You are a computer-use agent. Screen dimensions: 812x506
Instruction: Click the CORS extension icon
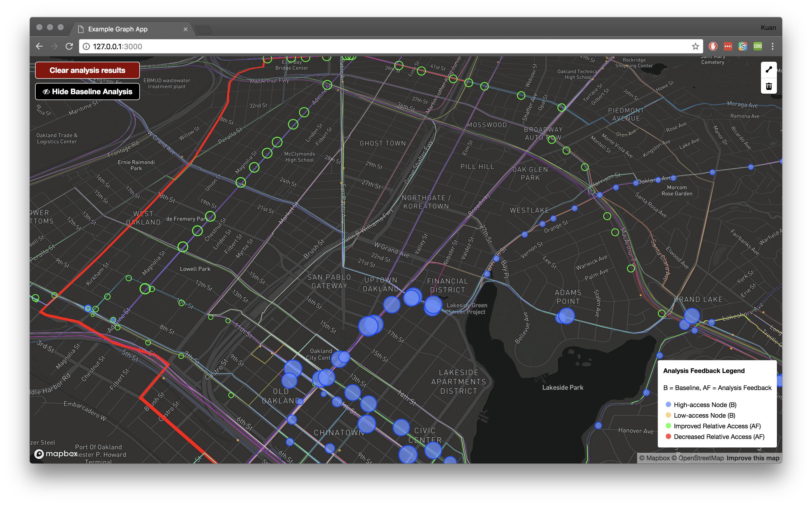click(x=757, y=47)
